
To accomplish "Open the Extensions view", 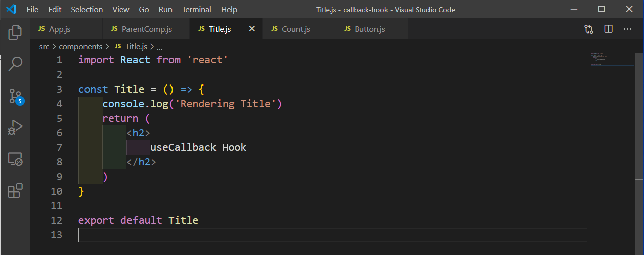I will pyautogui.click(x=15, y=191).
